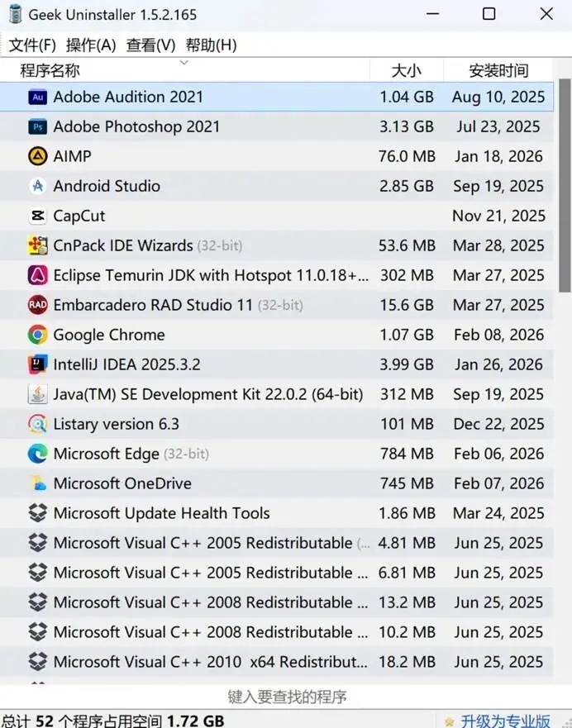Screen dimensions: 572x728
Task: Open the 文件(F) menu
Action: coord(32,45)
